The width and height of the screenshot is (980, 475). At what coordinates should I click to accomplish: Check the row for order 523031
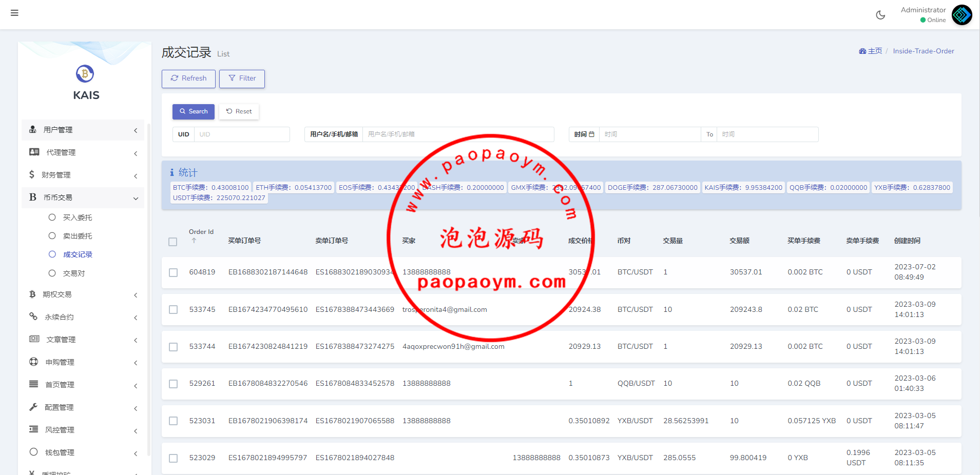pos(174,421)
